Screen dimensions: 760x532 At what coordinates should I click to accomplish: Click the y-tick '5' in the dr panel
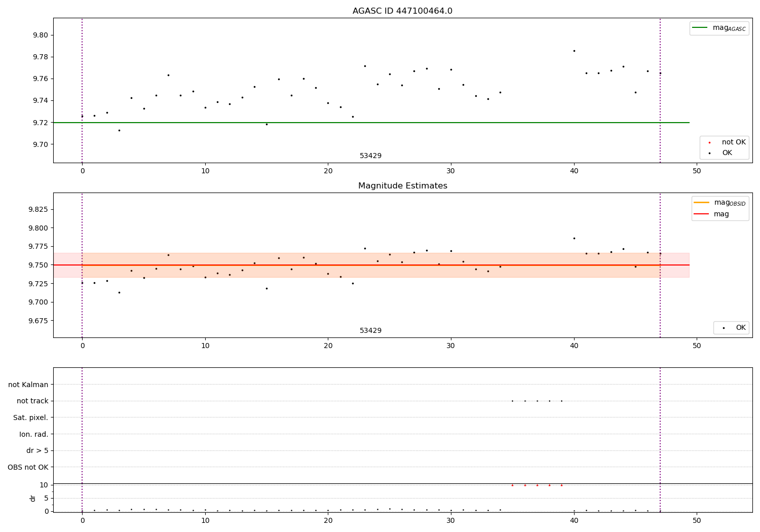(x=46, y=498)
